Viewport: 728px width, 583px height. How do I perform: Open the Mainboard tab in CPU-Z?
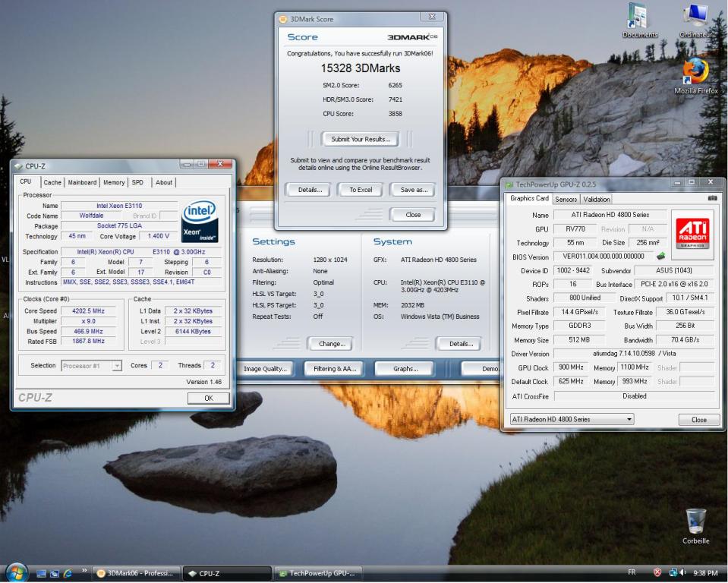click(82, 182)
